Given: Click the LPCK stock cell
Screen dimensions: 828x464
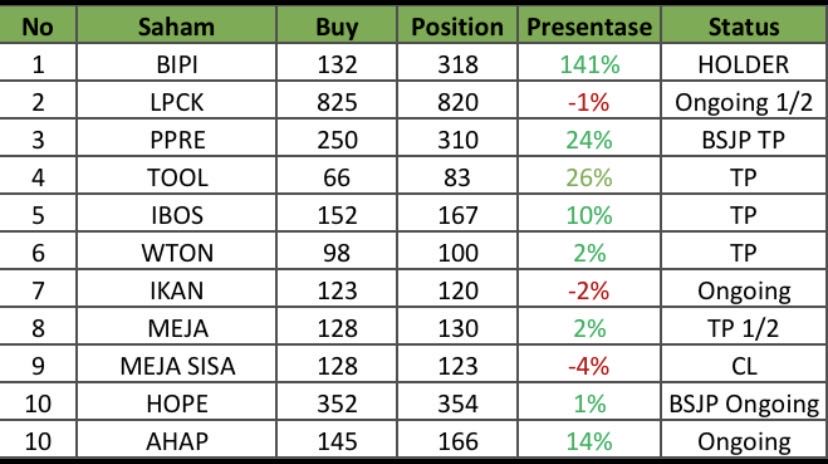Looking at the screenshot, I should click(x=176, y=103).
